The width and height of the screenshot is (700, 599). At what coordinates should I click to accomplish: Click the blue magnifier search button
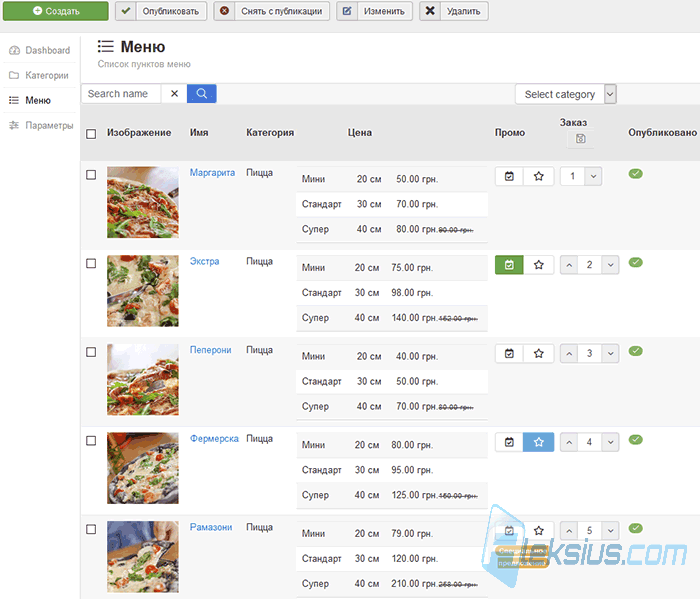click(x=202, y=94)
